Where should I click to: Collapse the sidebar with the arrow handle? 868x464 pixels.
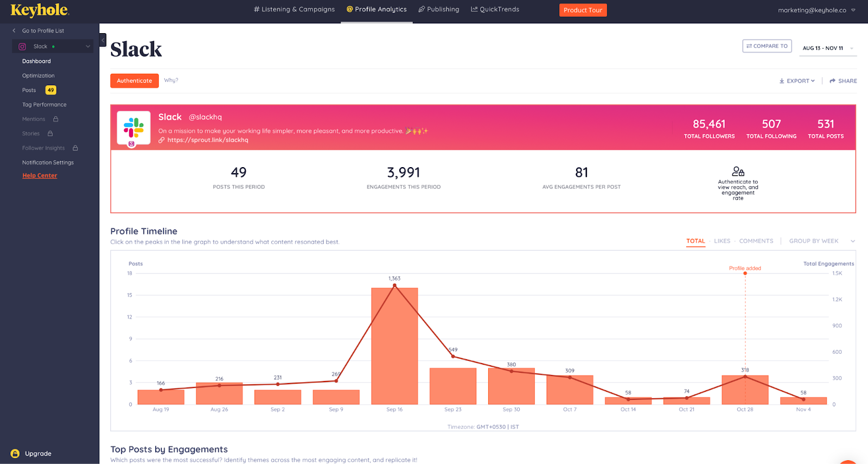pyautogui.click(x=103, y=40)
